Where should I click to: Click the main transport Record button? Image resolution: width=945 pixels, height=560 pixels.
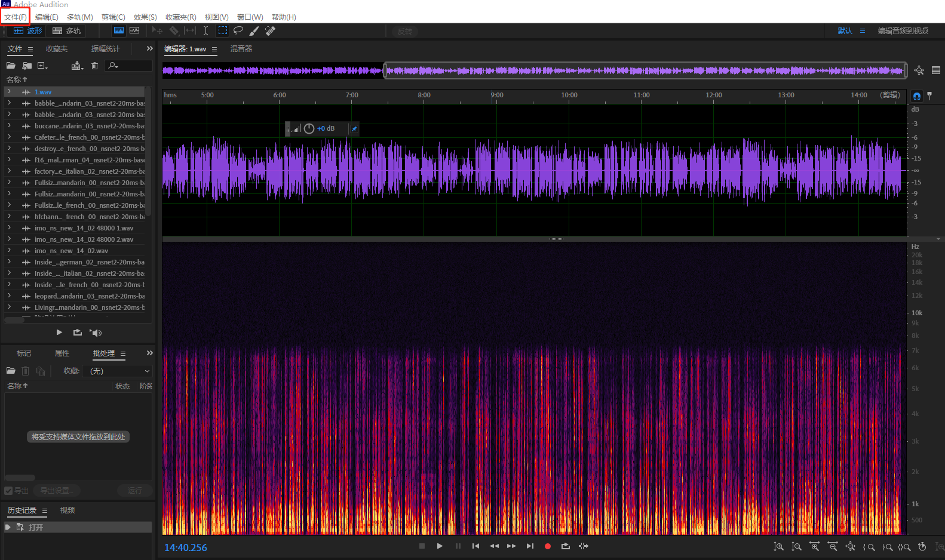pos(548,546)
